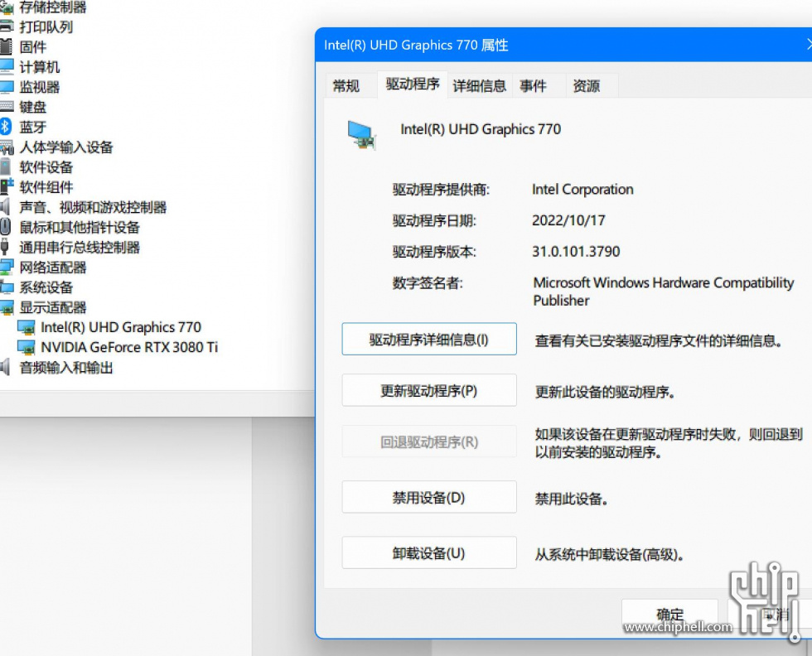Image resolution: width=812 pixels, height=656 pixels.
Task: Click the monitors category icon
Action: 6,87
